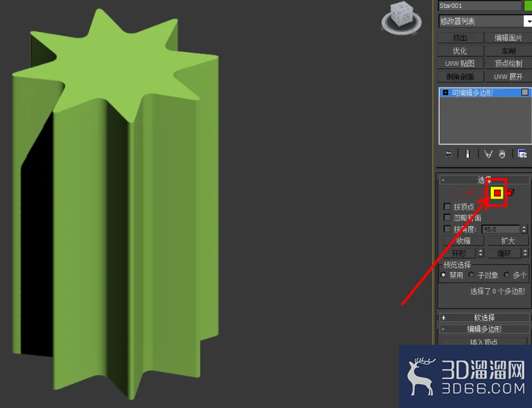Click the Remove Modifier trash icon
Viewport: 532px width, 408px height.
click(502, 154)
